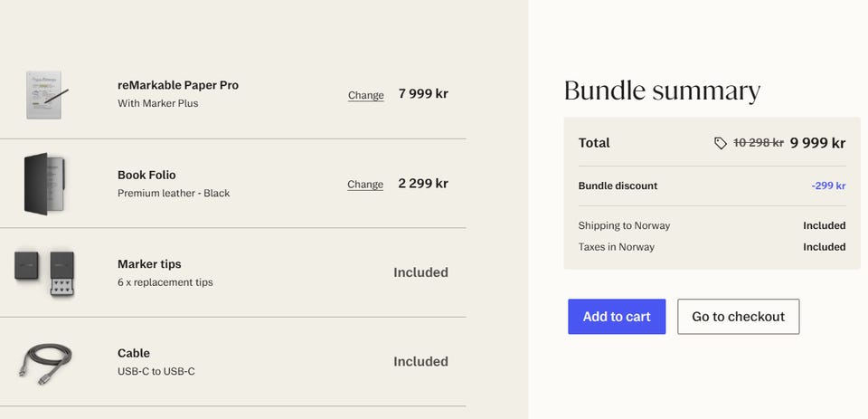Click the discount tag icon beside Total
Image resolution: width=868 pixels, height=419 pixels.
pos(721,144)
